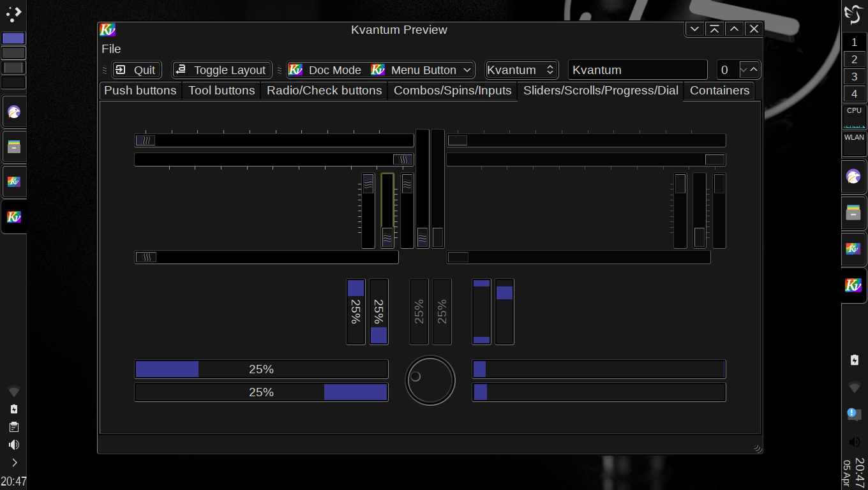Open the archive manager icon in right panel

[x=853, y=212]
